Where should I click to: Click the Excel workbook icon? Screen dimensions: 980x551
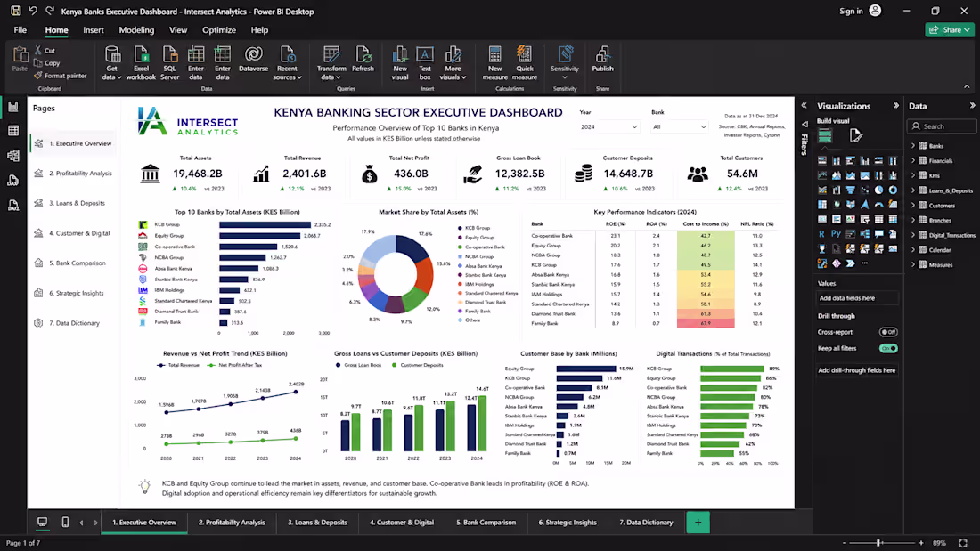141,55
